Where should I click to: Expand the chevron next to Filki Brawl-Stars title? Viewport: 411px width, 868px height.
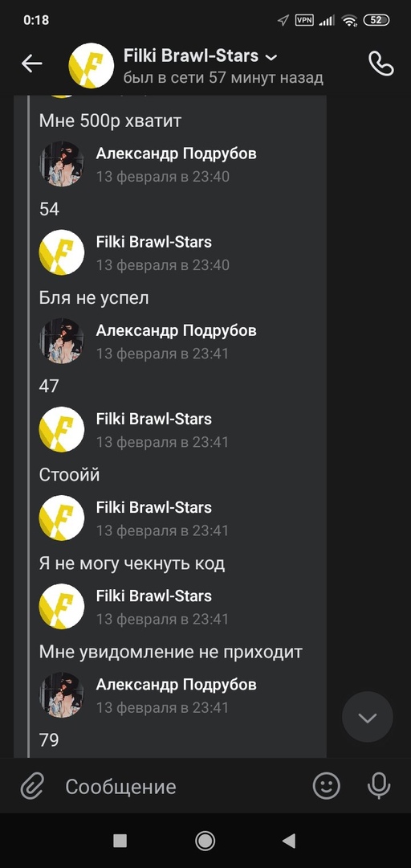[x=271, y=57]
